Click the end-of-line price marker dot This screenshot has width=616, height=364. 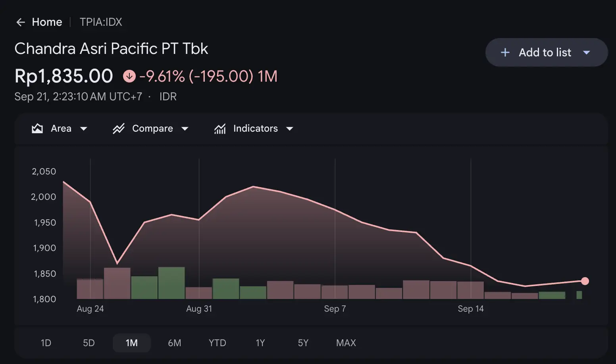pyautogui.click(x=585, y=281)
